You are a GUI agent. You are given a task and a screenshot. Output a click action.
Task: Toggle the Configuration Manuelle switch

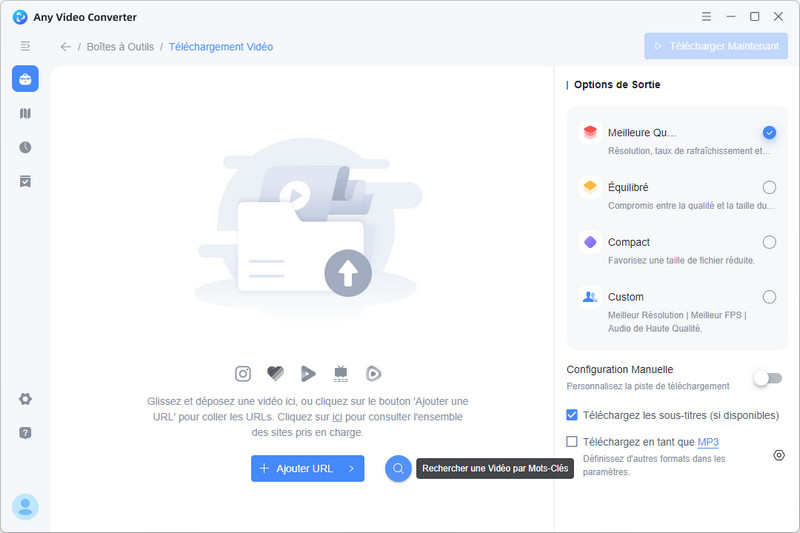click(x=768, y=378)
